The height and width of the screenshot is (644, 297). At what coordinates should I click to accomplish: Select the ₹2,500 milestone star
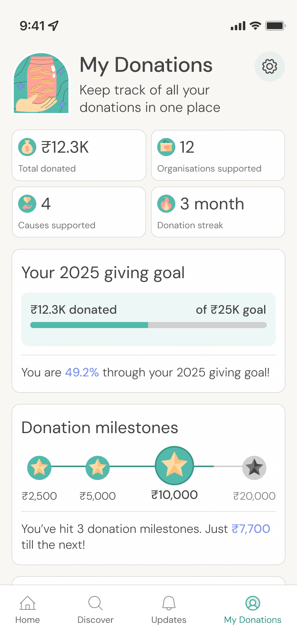pyautogui.click(x=39, y=468)
